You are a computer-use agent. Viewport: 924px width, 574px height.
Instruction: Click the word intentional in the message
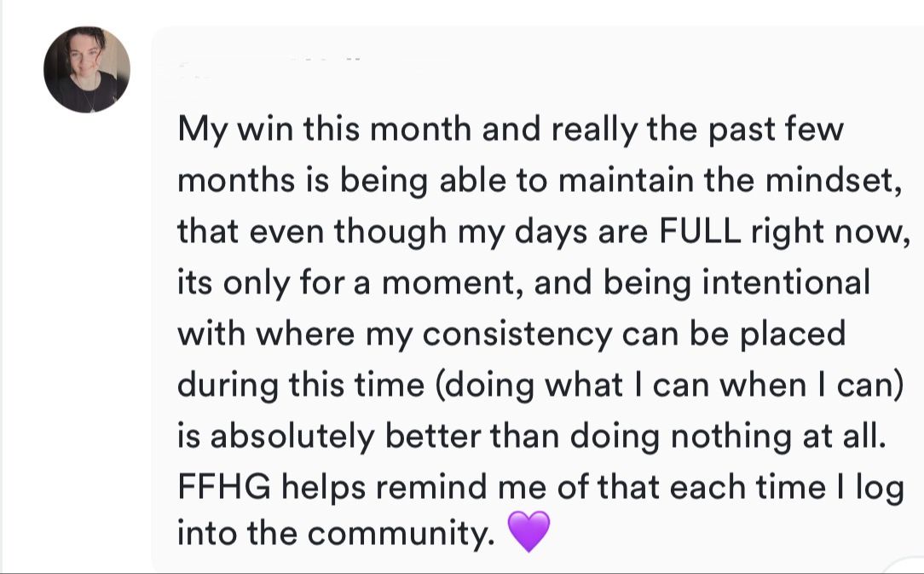[x=786, y=282]
